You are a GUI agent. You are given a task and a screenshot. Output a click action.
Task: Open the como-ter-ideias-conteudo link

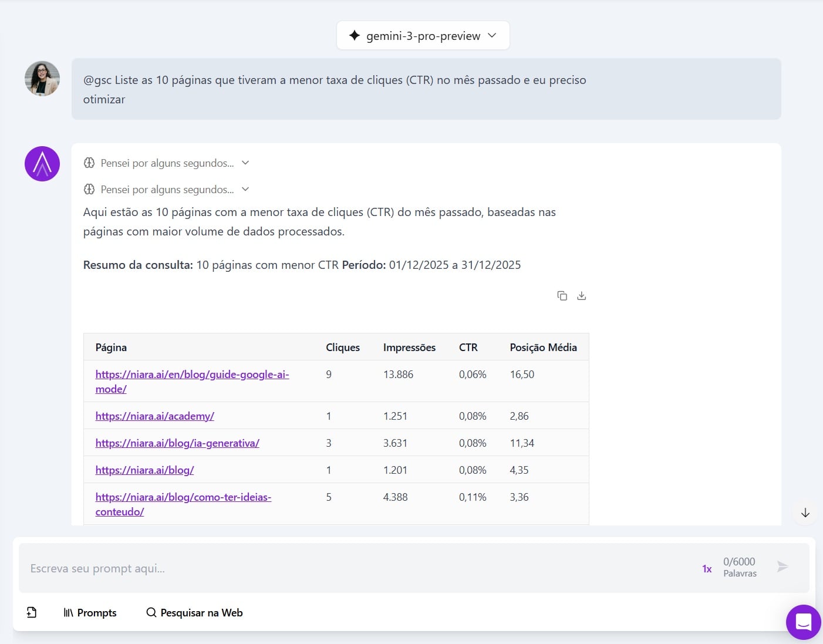(183, 497)
